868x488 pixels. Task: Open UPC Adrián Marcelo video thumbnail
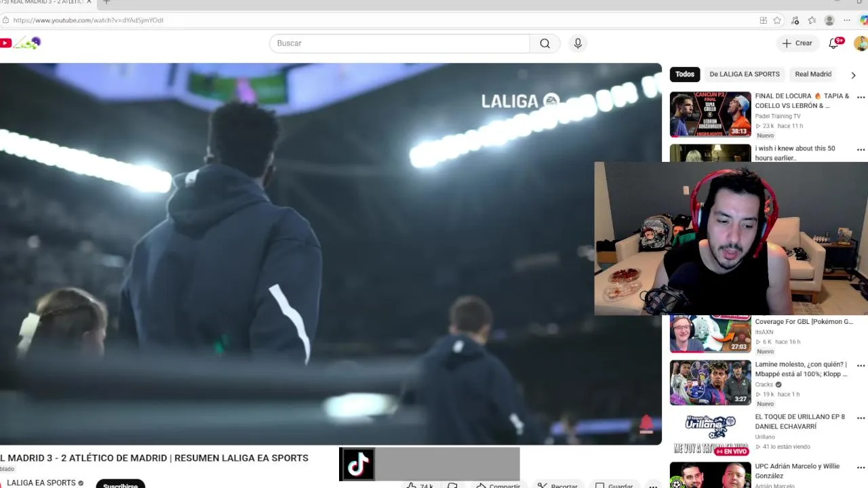coord(711,475)
